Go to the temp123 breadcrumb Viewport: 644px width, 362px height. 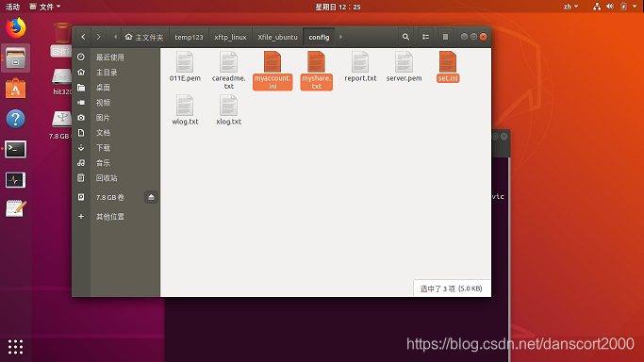[189, 37]
